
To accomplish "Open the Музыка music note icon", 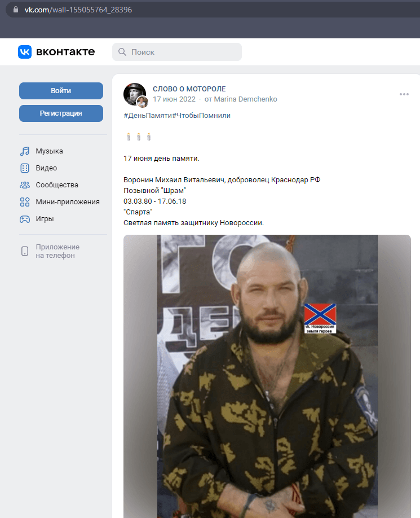I will click(25, 151).
